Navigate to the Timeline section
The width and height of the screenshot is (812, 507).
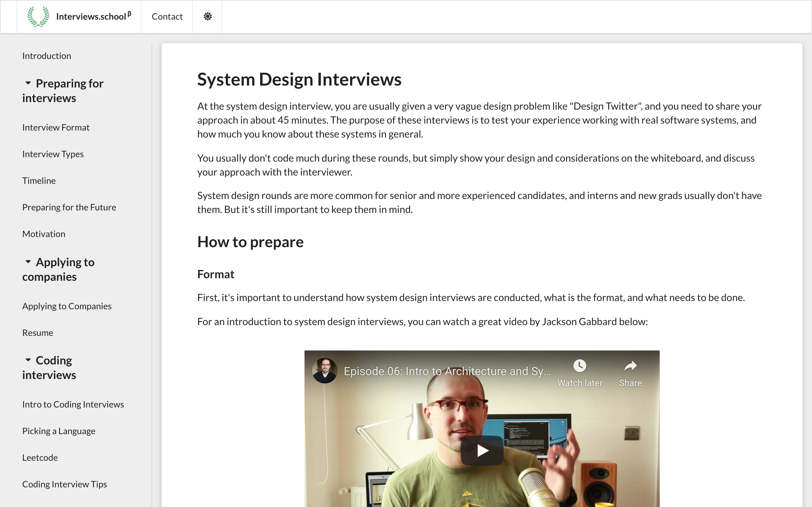39,180
